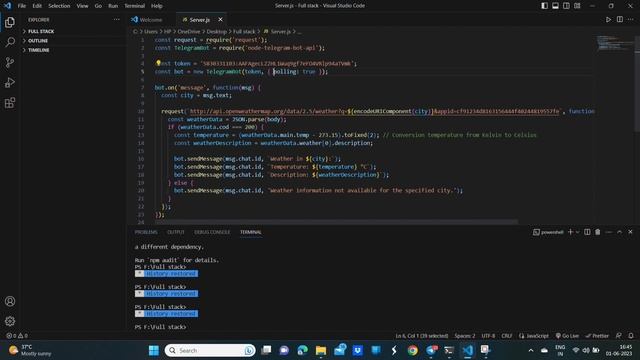The image size is (640, 360).
Task: Show errors and warnings count in status bar
Action: tap(17, 336)
